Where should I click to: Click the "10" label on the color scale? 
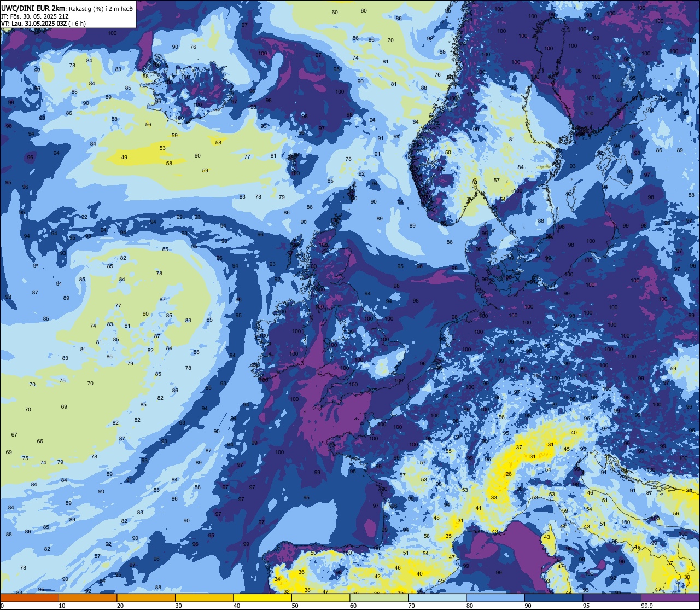point(62,606)
